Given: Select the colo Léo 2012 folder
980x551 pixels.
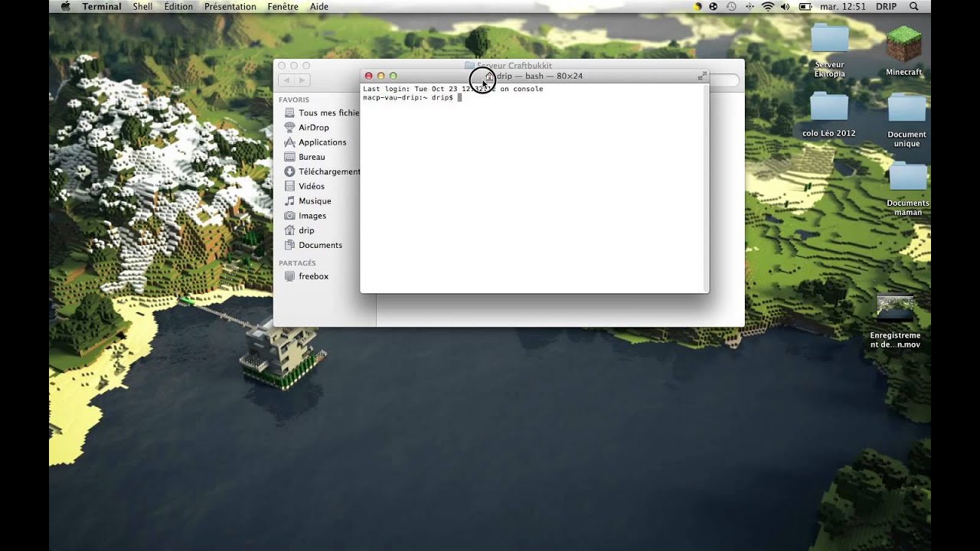Looking at the screenshot, I should click(829, 115).
